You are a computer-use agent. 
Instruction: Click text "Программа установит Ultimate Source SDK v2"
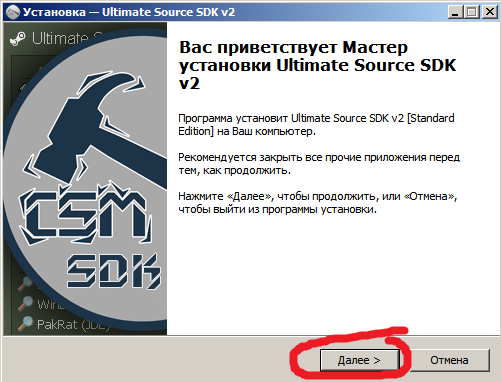pyautogui.click(x=291, y=118)
